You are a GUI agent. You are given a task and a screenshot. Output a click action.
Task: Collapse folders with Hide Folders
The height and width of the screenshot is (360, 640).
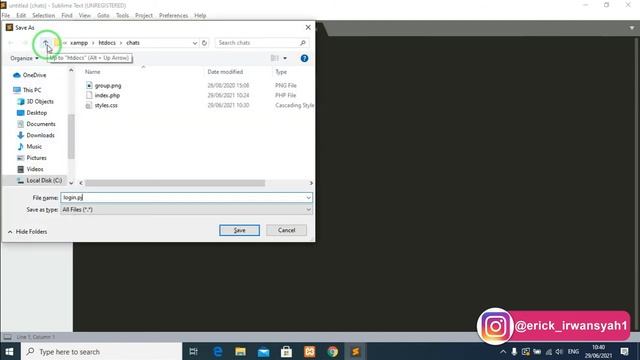pyautogui.click(x=27, y=231)
